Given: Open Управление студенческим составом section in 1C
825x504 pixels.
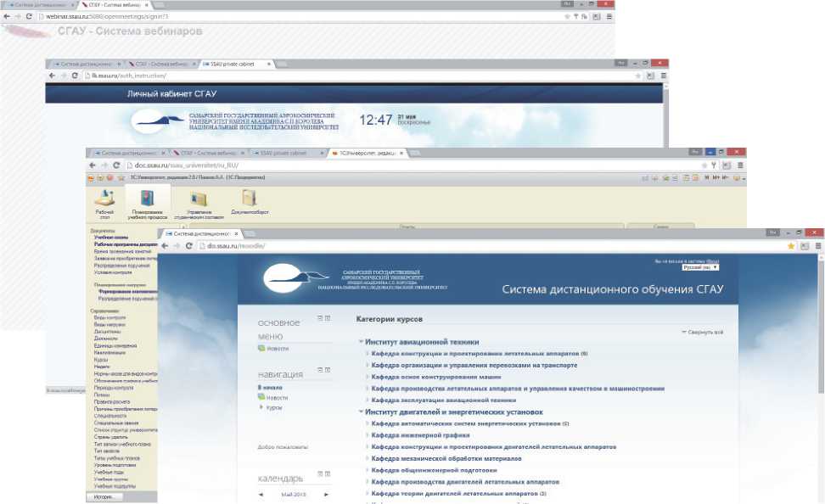Looking at the screenshot, I should (199, 204).
